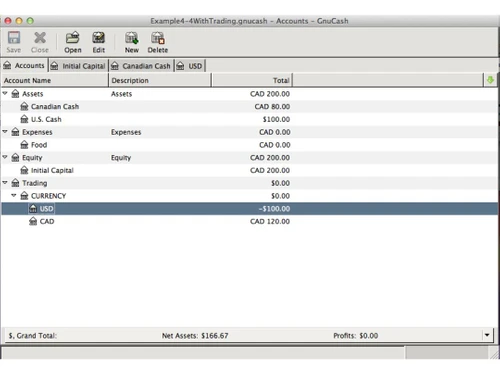Click the CAD 80.00 total value

tap(272, 107)
